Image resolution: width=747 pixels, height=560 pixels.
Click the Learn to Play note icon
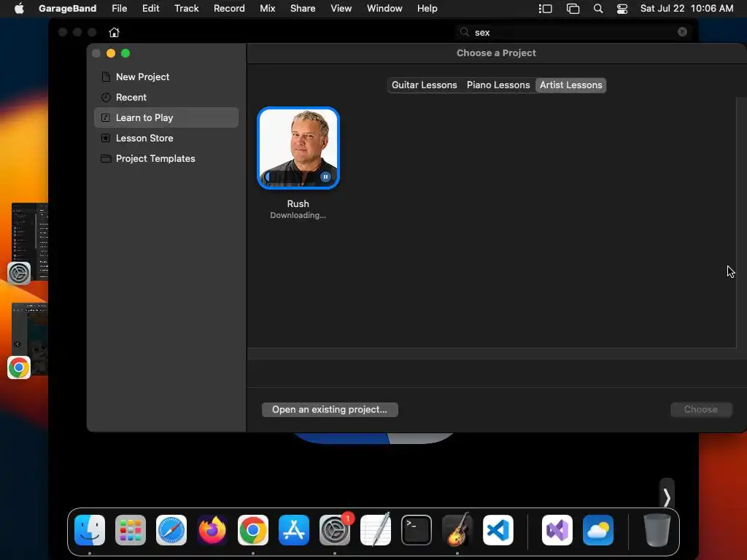point(106,117)
